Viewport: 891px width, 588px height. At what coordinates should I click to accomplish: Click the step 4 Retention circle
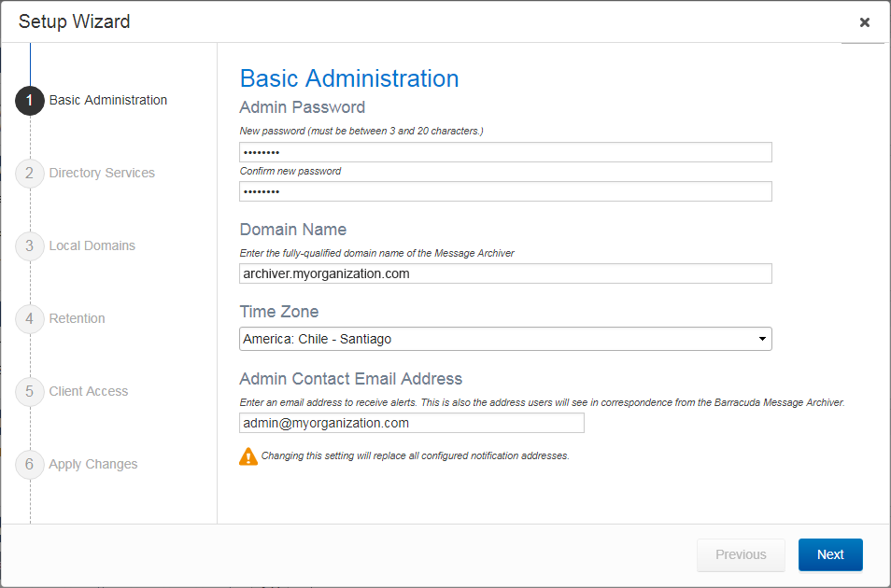(29, 318)
